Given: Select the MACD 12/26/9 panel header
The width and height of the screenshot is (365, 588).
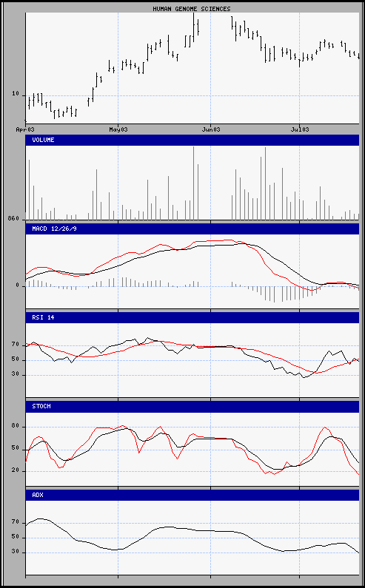Looking at the screenshot, I should (192, 229).
